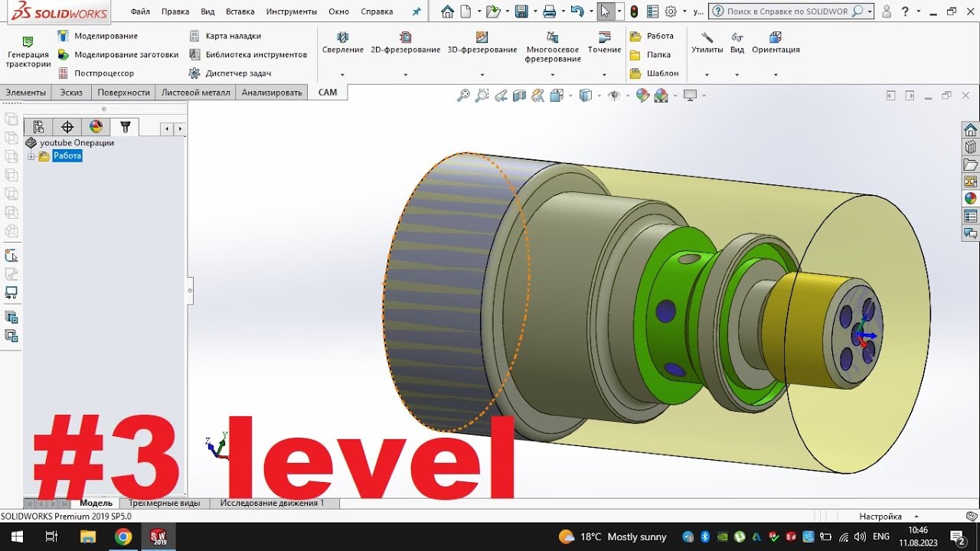Click Генерация траектории icon
Image resolution: width=980 pixels, height=551 pixels.
[28, 41]
